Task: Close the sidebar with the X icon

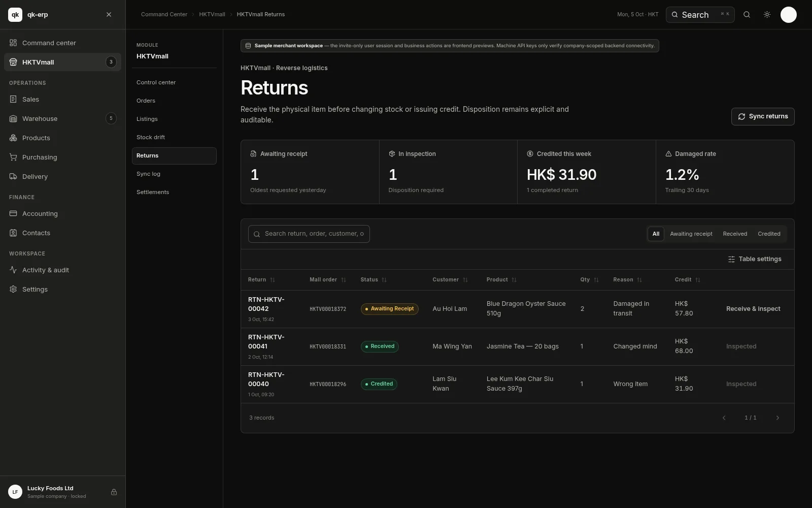Action: click(x=109, y=15)
